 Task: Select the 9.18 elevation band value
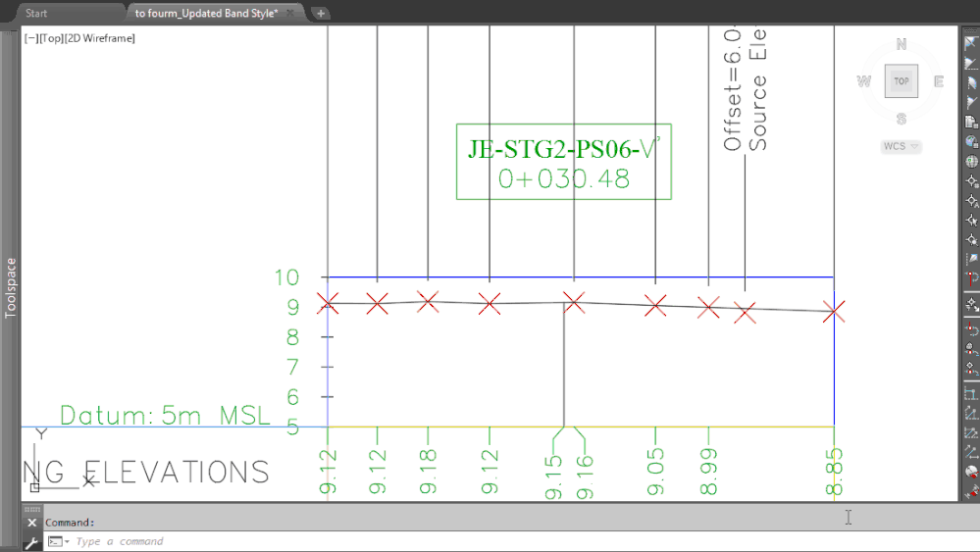(428, 472)
